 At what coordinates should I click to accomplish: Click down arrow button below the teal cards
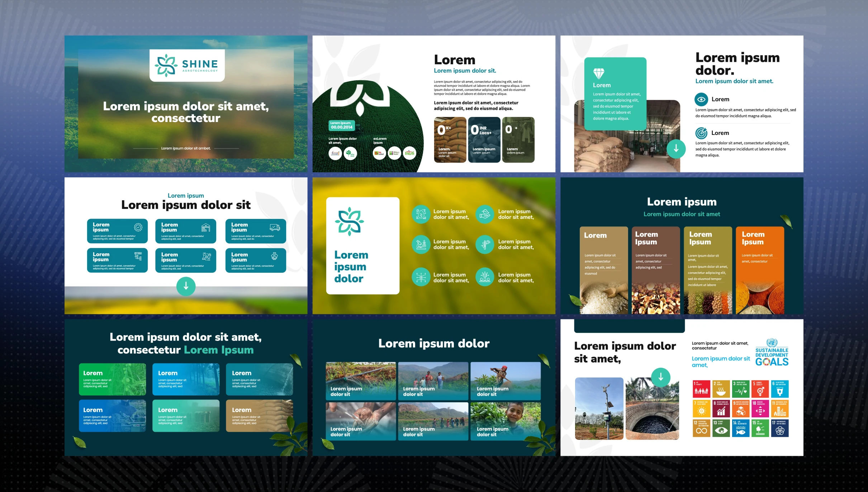click(x=186, y=286)
